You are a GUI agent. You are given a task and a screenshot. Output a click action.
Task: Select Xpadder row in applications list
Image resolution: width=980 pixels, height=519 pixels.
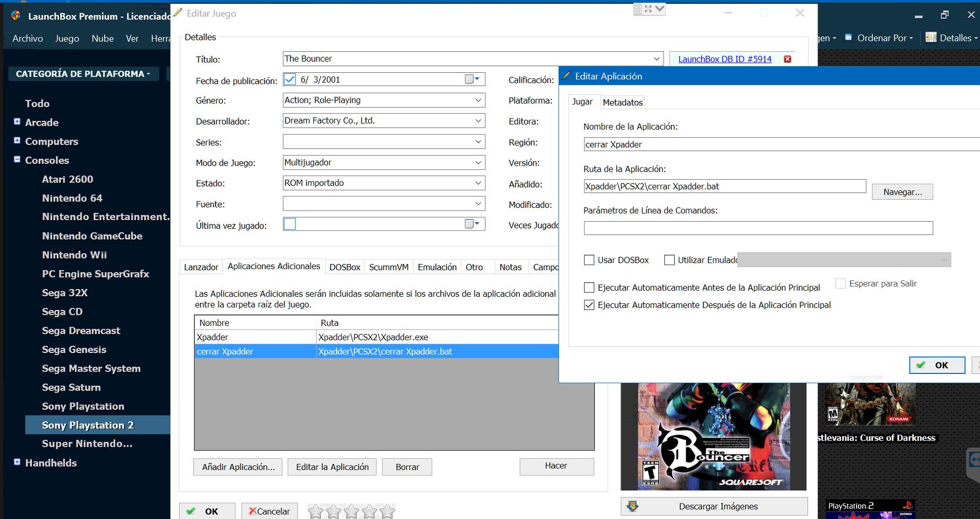tap(376, 337)
